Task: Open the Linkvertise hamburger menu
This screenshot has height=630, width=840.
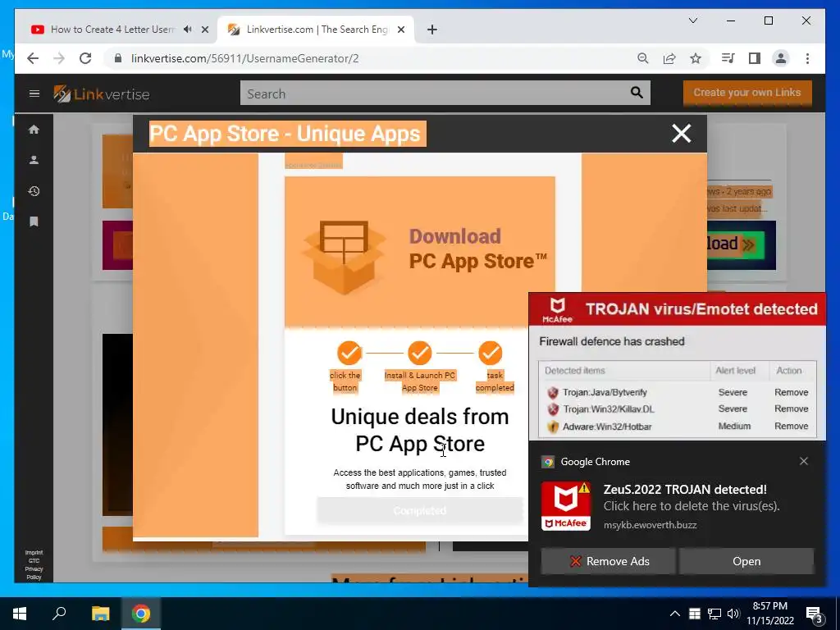Action: [x=34, y=94]
